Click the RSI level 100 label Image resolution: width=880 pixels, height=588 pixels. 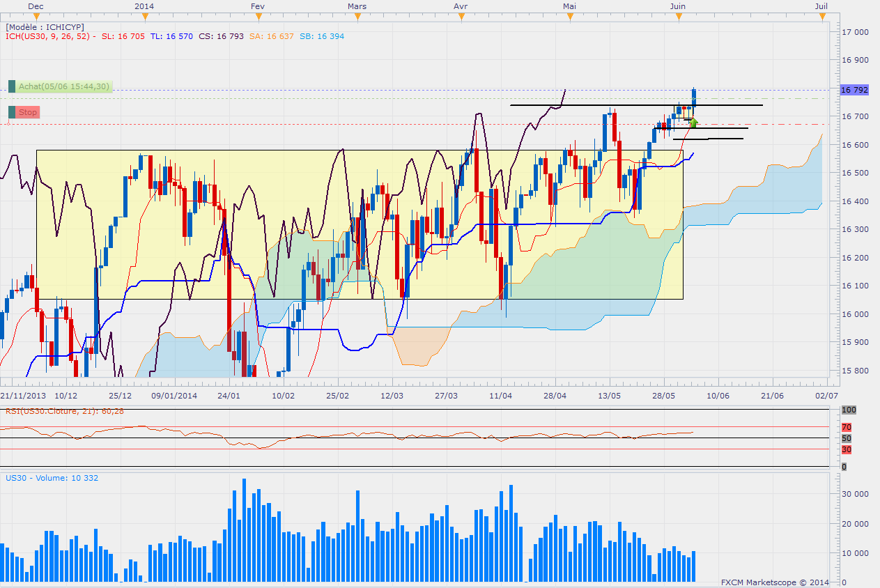click(849, 410)
